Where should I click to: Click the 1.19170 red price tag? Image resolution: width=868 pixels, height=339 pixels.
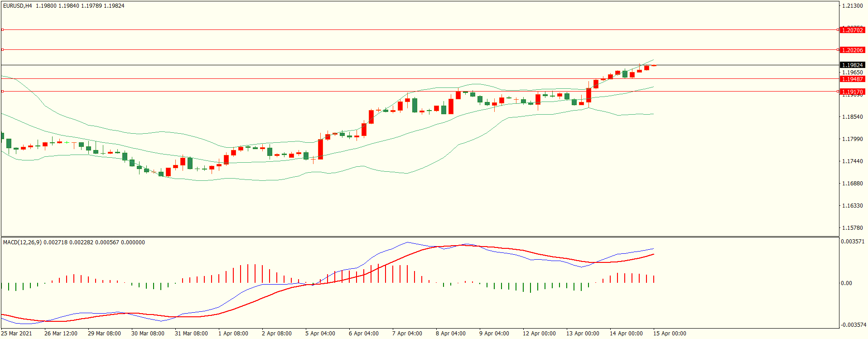(x=852, y=92)
